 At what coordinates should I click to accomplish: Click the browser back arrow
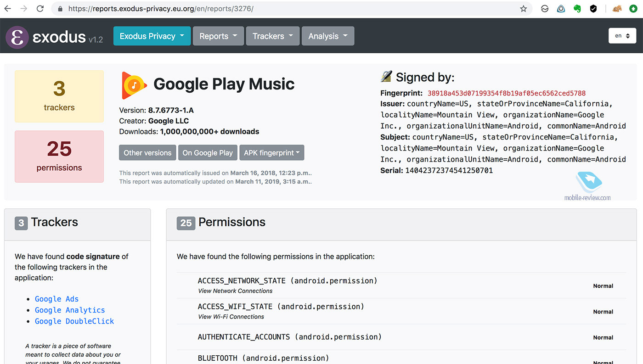[x=8, y=9]
